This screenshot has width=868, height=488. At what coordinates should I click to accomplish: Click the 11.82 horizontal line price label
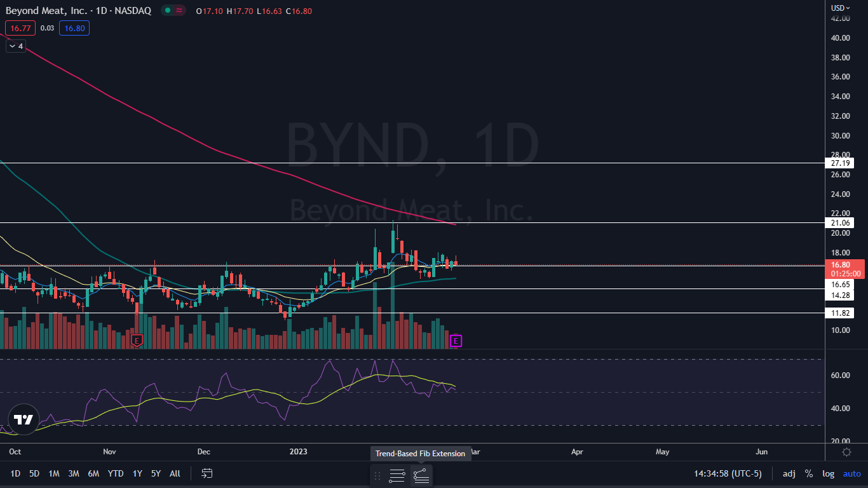(x=840, y=313)
